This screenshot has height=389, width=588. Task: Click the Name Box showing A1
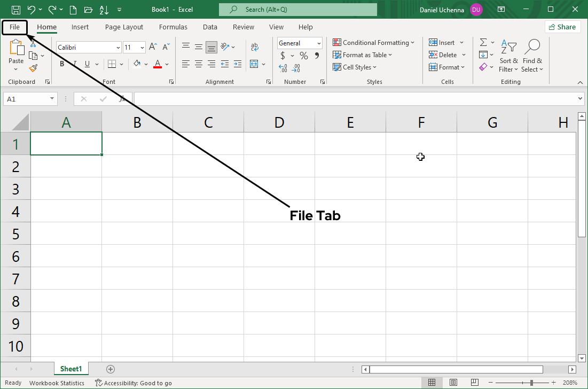click(x=26, y=99)
